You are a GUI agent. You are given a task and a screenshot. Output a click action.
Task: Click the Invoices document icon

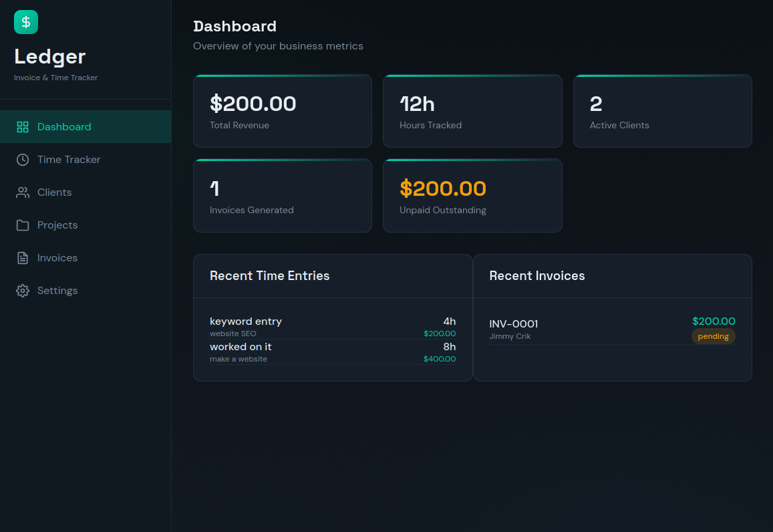tap(23, 258)
